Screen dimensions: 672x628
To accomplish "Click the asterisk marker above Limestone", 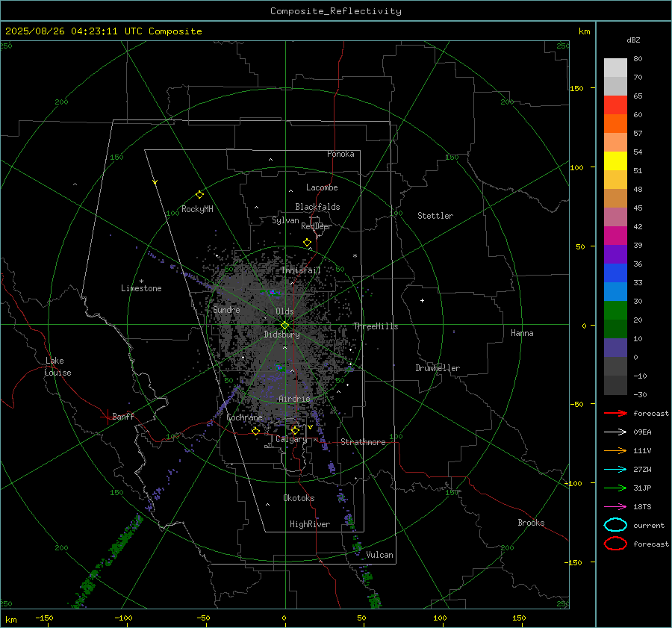I will (x=141, y=282).
